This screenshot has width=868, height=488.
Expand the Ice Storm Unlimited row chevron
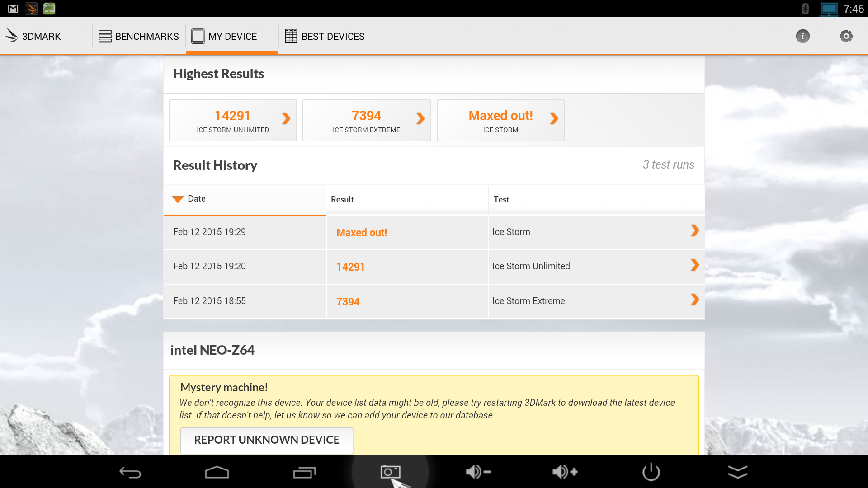(x=695, y=265)
